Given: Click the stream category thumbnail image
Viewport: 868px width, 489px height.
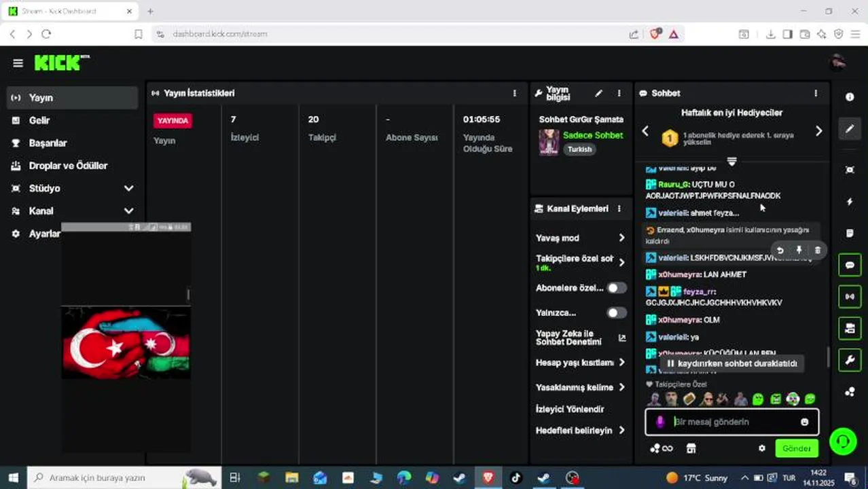Looking at the screenshot, I should tap(549, 142).
